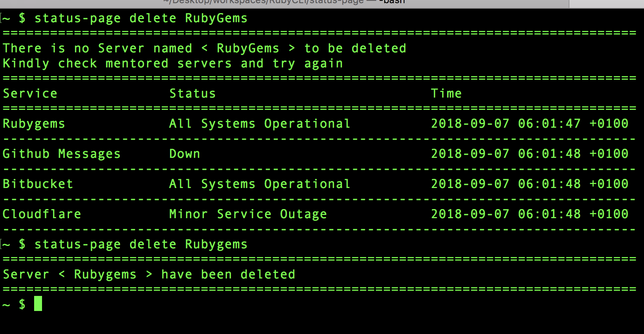Select the 'There is no Server named' error line
This screenshot has height=334, width=644.
(x=205, y=48)
